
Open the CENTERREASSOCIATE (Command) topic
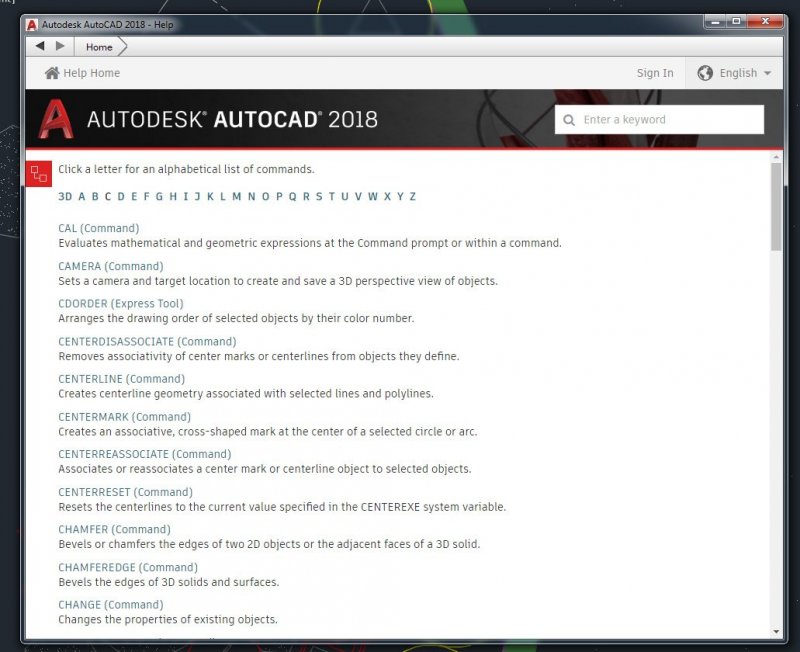(145, 454)
